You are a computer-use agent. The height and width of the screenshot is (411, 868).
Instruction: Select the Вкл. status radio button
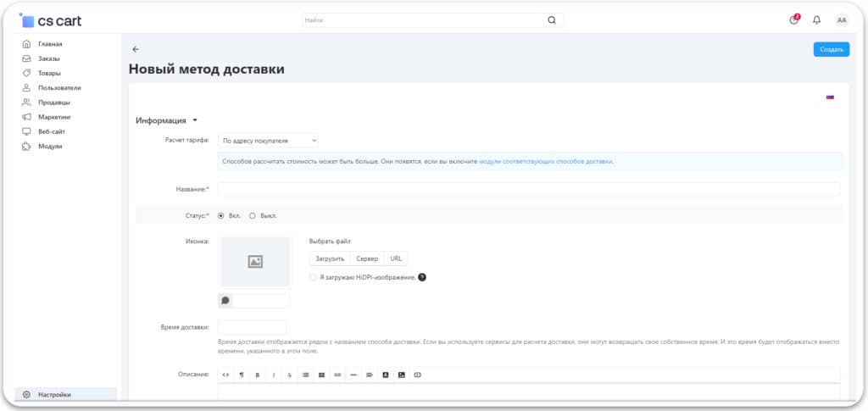tap(221, 215)
